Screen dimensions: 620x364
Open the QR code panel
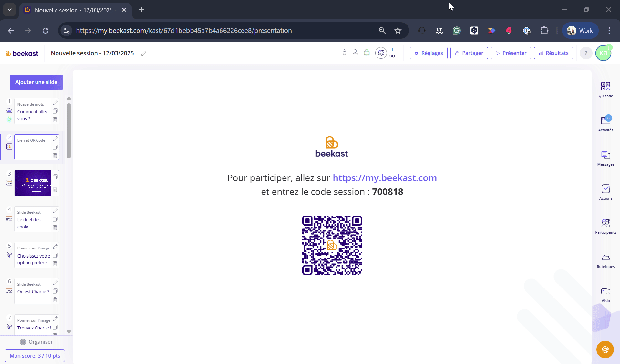click(x=605, y=90)
